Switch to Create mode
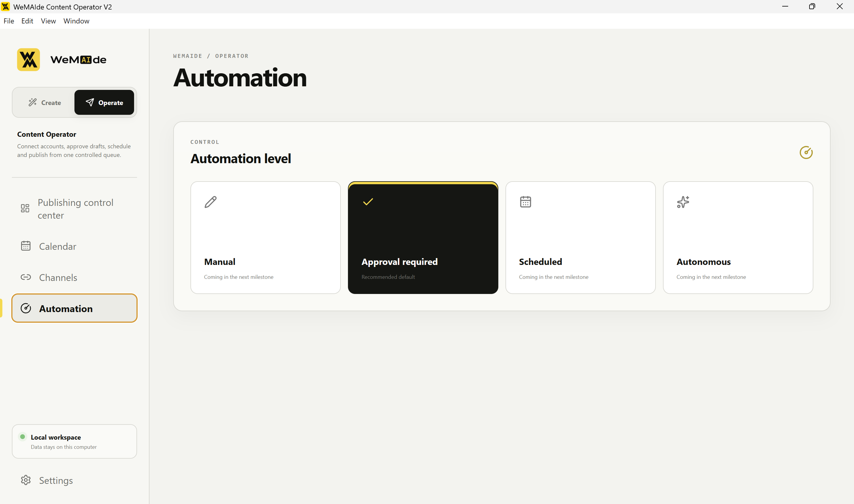The height and width of the screenshot is (504, 854). pos(44,102)
